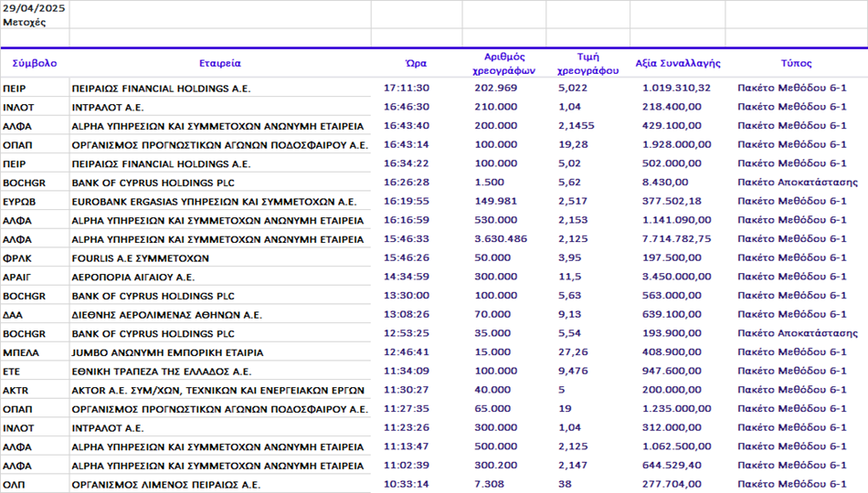Select the 7.714.782,75 transaction value cell

[676, 239]
